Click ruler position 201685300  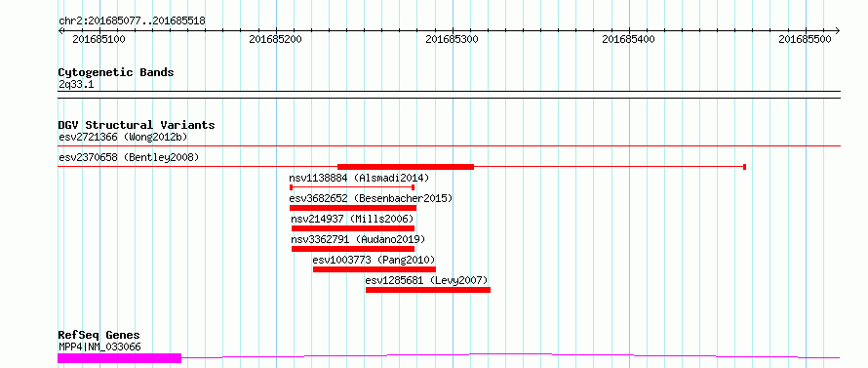453,40
